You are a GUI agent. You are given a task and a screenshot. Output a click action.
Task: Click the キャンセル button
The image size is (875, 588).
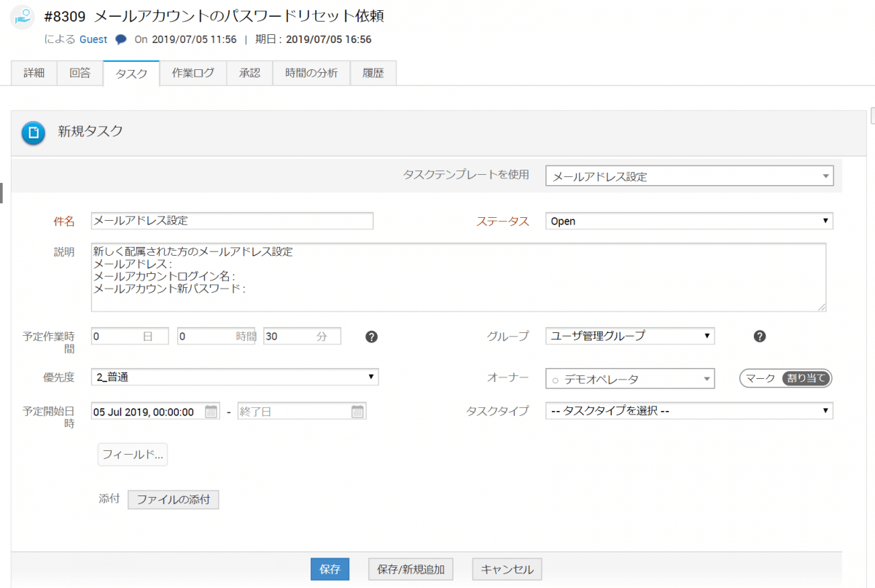507,569
